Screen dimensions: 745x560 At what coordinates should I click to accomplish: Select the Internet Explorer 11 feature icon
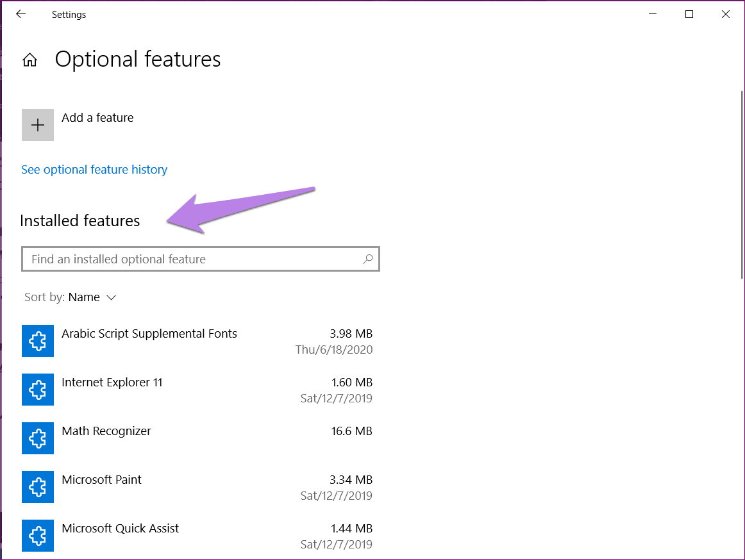pyautogui.click(x=37, y=390)
